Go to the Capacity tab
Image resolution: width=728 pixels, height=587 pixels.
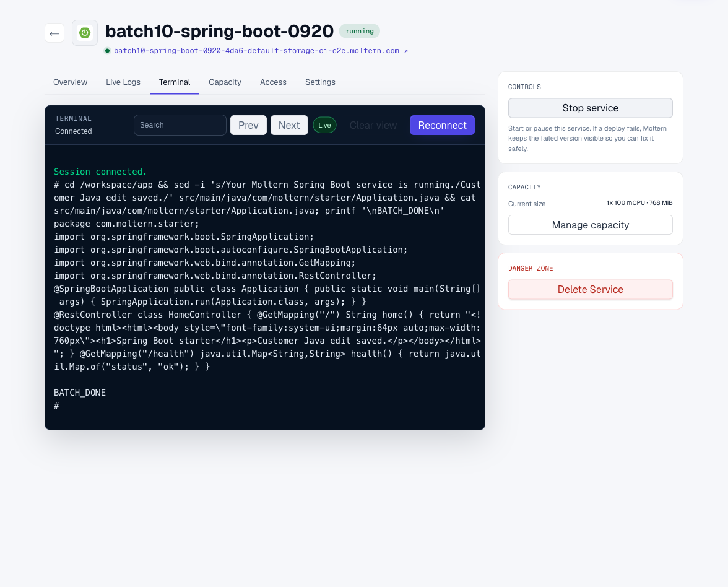tap(225, 82)
